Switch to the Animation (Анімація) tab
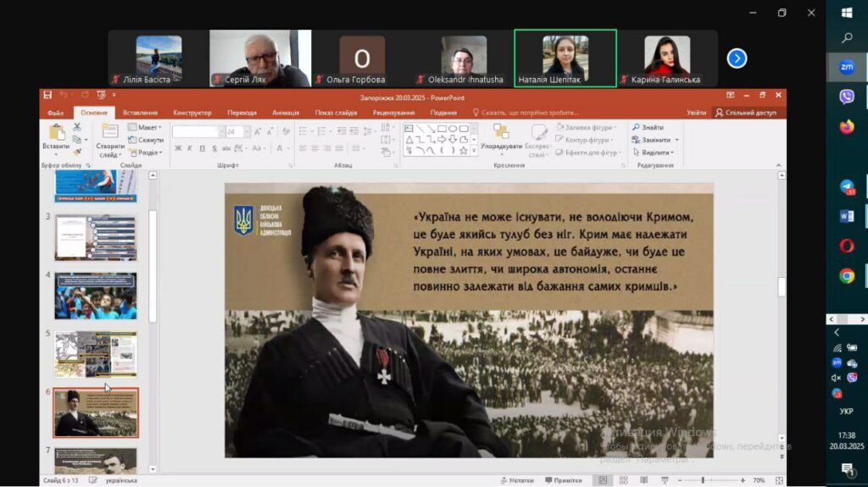 285,113
